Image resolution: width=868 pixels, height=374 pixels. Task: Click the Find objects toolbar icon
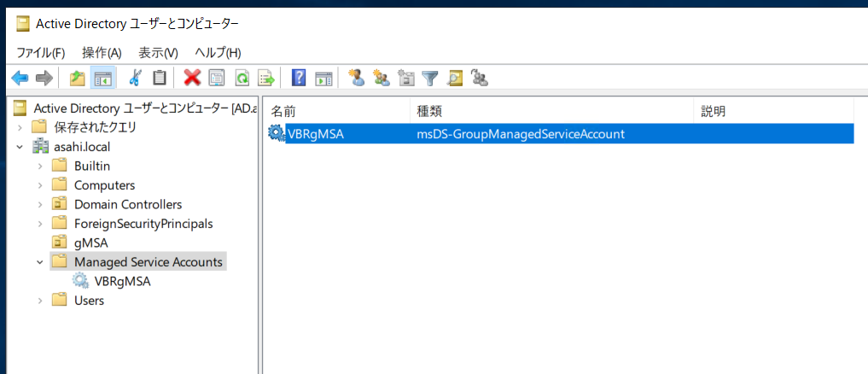point(455,78)
